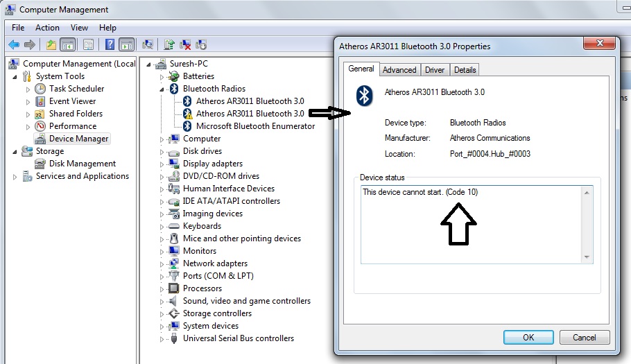Screen dimensions: 631x364
Task: Click Device status scrollbar down arrow
Action: 587,257
